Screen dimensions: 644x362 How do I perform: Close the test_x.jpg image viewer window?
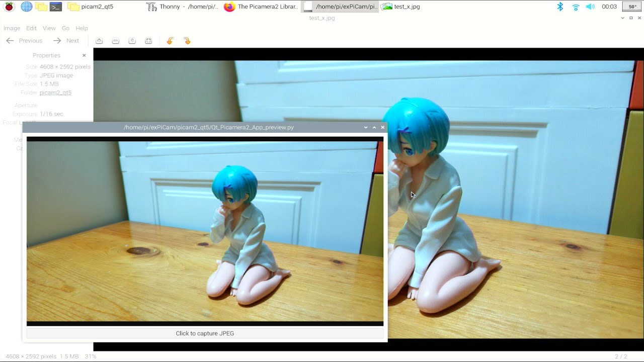pos(639,18)
